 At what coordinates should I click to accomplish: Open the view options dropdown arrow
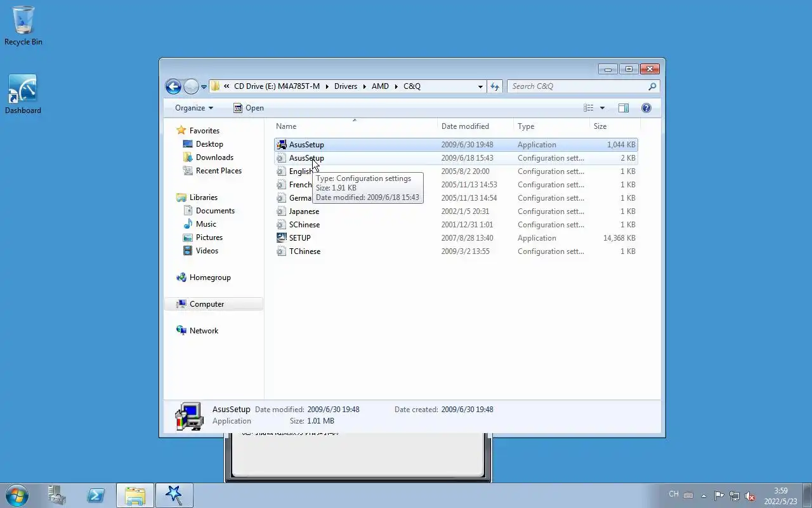click(x=602, y=108)
